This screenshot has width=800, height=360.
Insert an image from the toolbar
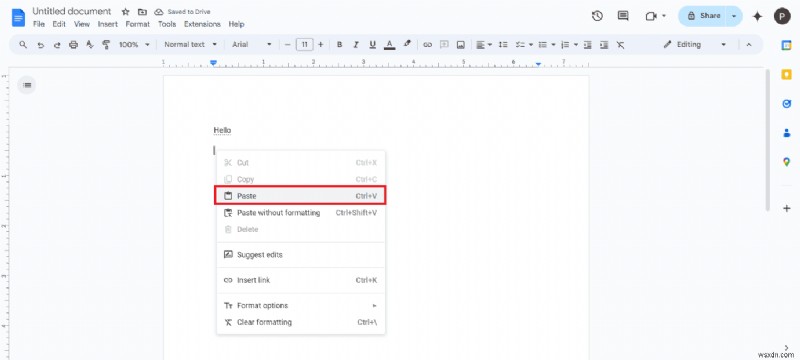click(461, 45)
